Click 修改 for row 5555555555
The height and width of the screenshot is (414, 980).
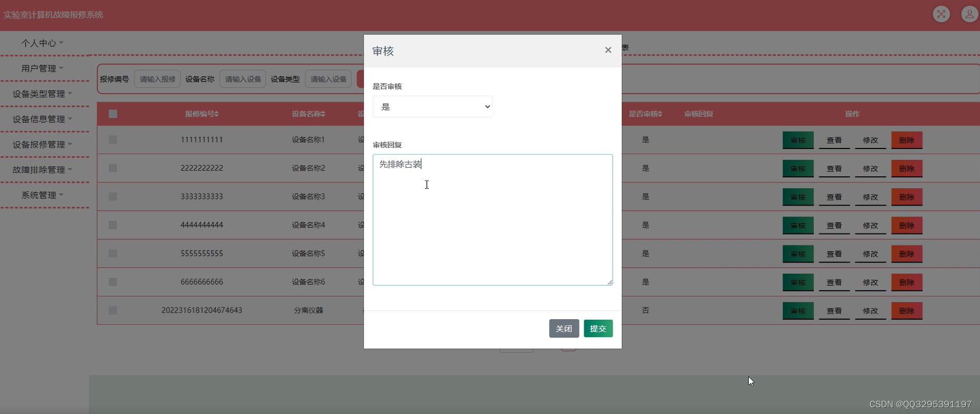coord(870,254)
